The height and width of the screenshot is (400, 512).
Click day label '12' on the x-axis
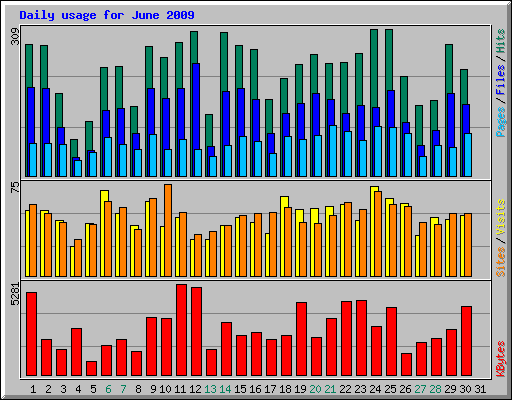point(195,389)
